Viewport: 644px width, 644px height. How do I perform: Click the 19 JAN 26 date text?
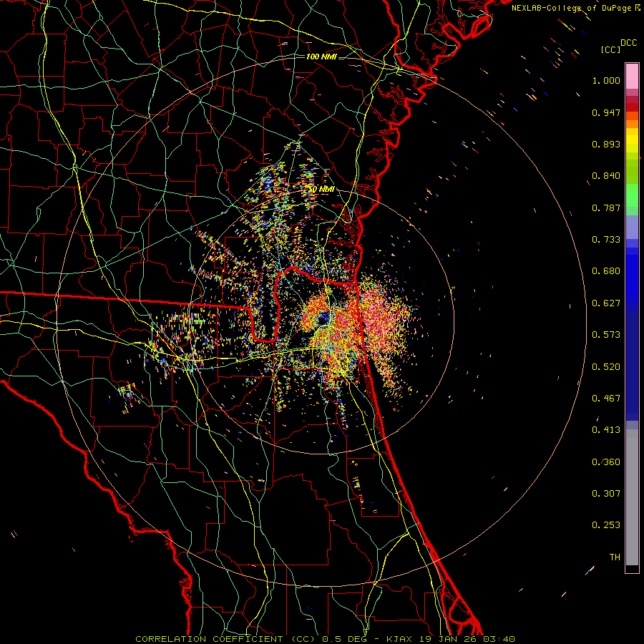tap(449, 639)
